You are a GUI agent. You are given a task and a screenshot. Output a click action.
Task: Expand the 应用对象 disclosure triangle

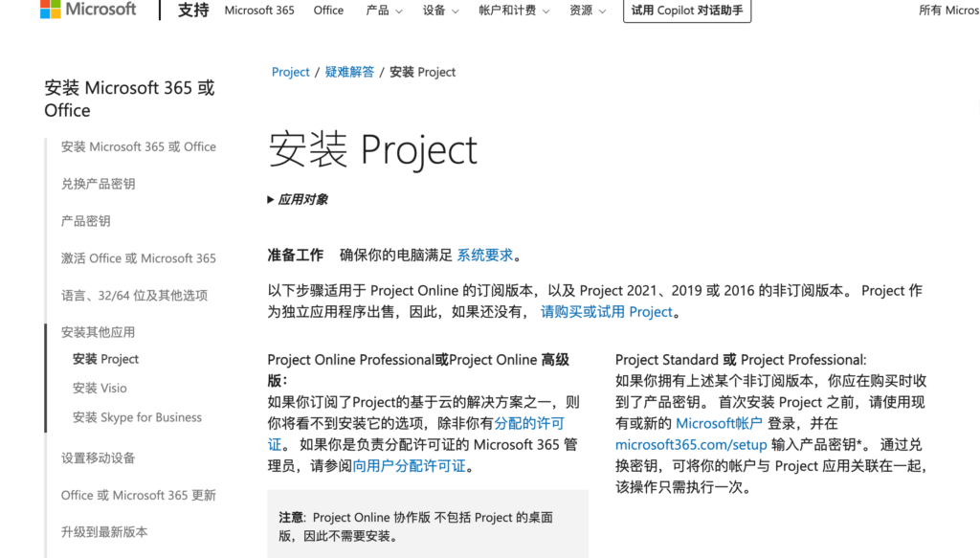272,200
